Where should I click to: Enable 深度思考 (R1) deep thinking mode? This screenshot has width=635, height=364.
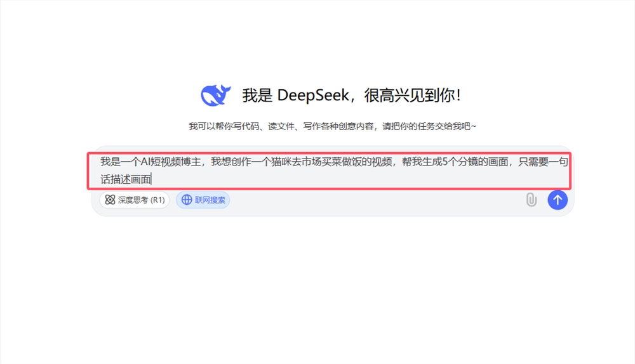point(134,200)
